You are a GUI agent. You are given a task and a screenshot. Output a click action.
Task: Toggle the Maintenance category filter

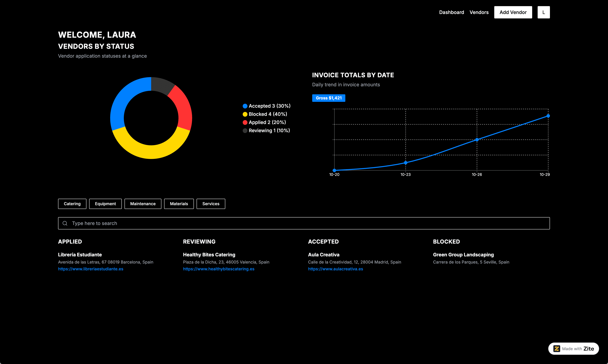tap(143, 204)
